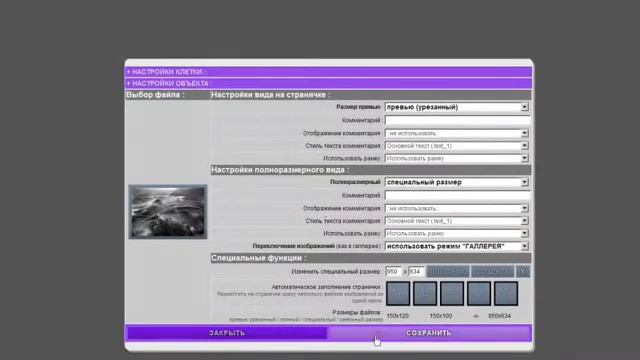640x360 pixels.
Task: Click the Выбор файла heading
Action: point(155,95)
